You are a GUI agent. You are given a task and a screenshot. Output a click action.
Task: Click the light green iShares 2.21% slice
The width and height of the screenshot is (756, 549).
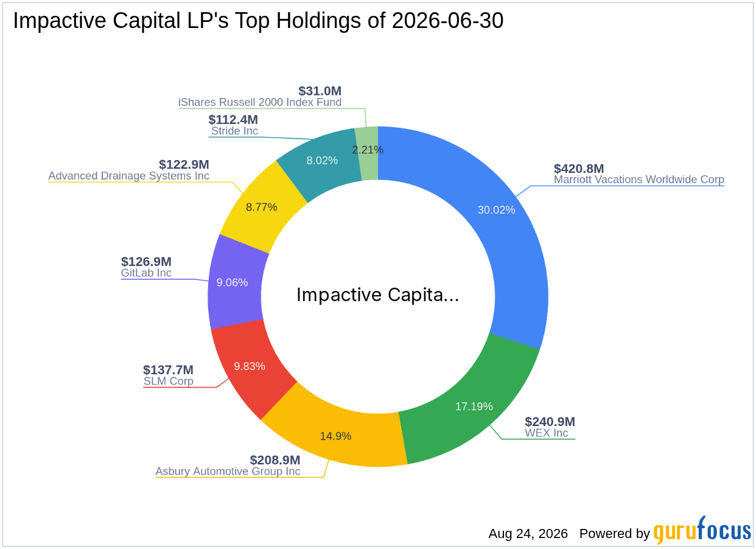pyautogui.click(x=368, y=149)
